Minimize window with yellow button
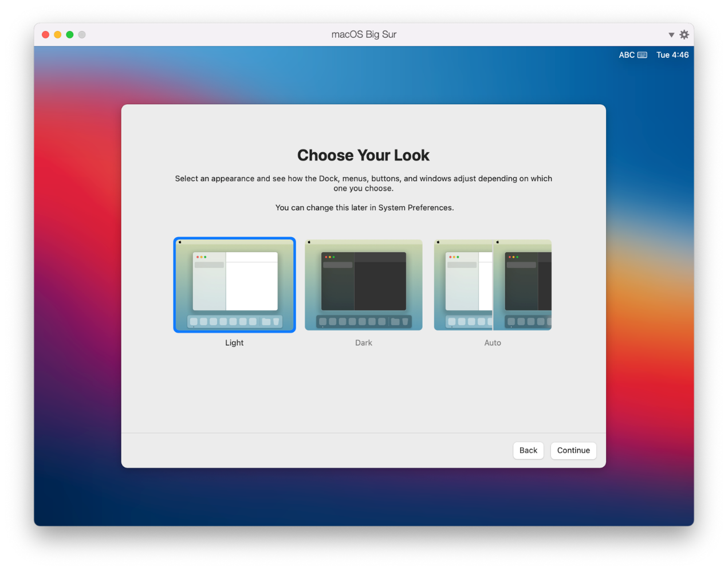 (x=58, y=34)
